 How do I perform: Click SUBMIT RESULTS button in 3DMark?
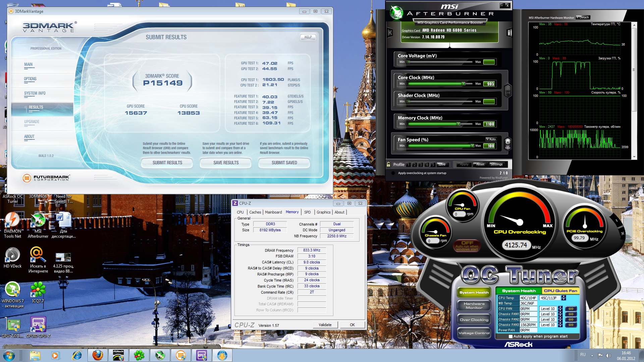coord(167,163)
